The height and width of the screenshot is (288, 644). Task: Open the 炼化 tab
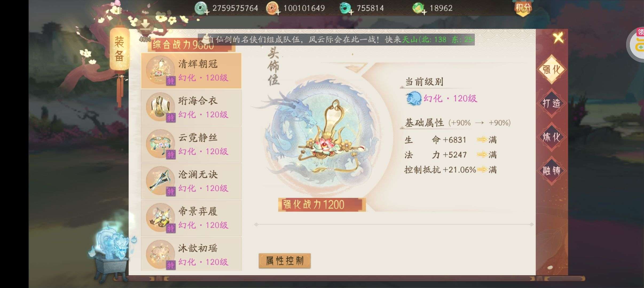point(551,137)
